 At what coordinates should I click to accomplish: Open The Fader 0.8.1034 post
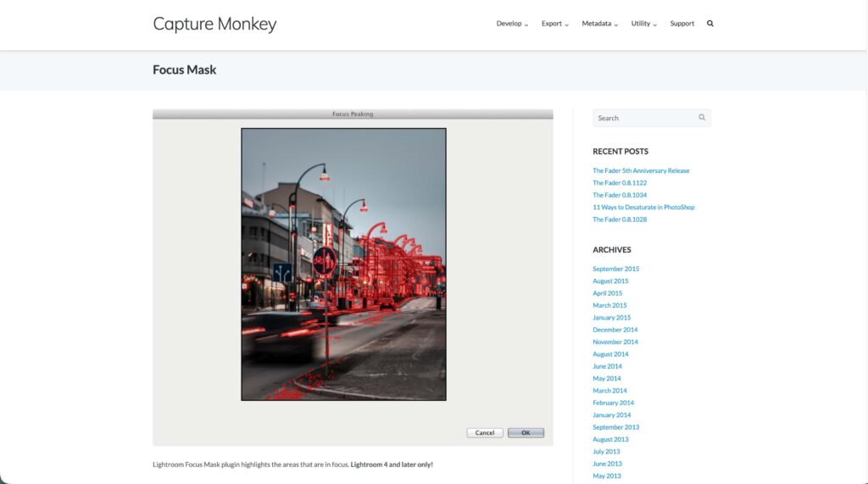620,195
